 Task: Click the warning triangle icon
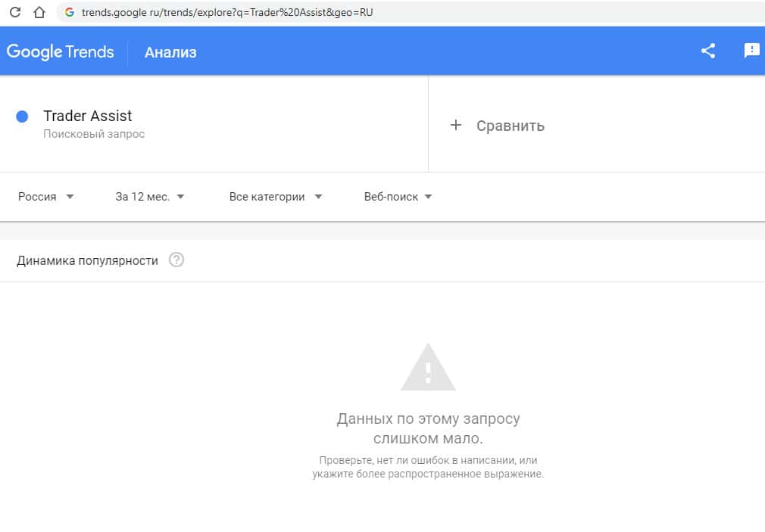click(428, 368)
